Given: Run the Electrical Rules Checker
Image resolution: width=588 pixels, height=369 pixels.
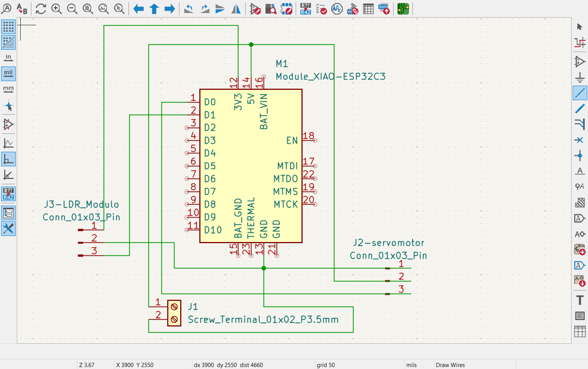Looking at the screenshot, I should [321, 9].
